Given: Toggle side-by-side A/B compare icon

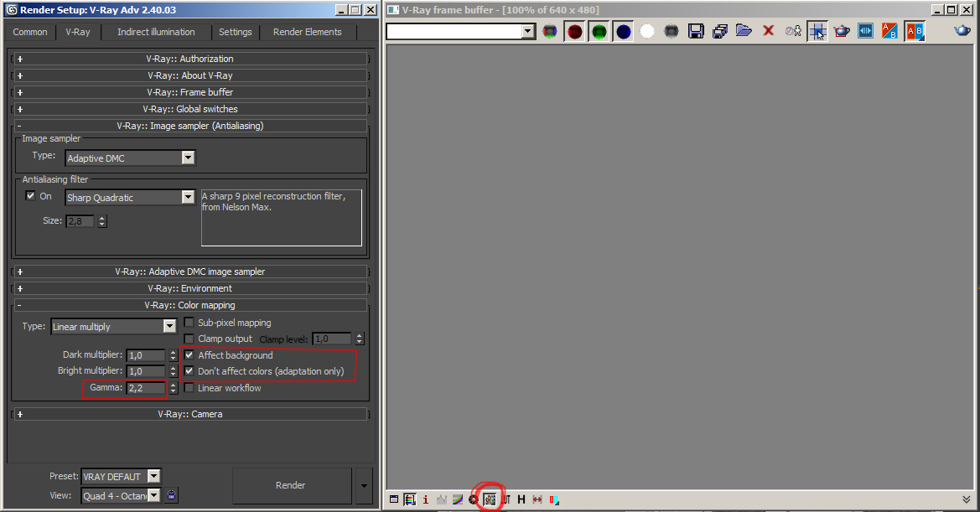Looking at the screenshot, I should point(914,31).
